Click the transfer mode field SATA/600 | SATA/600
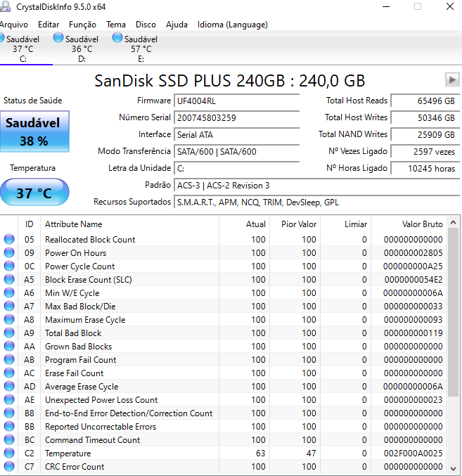The width and height of the screenshot is (462, 476). point(237,151)
